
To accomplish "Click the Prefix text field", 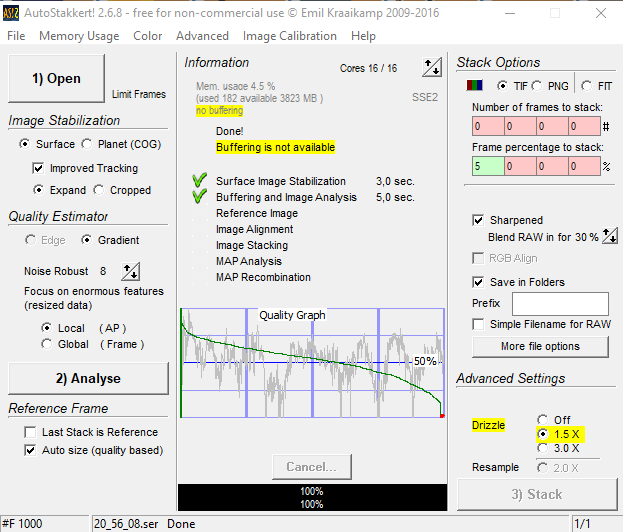I will pos(567,303).
